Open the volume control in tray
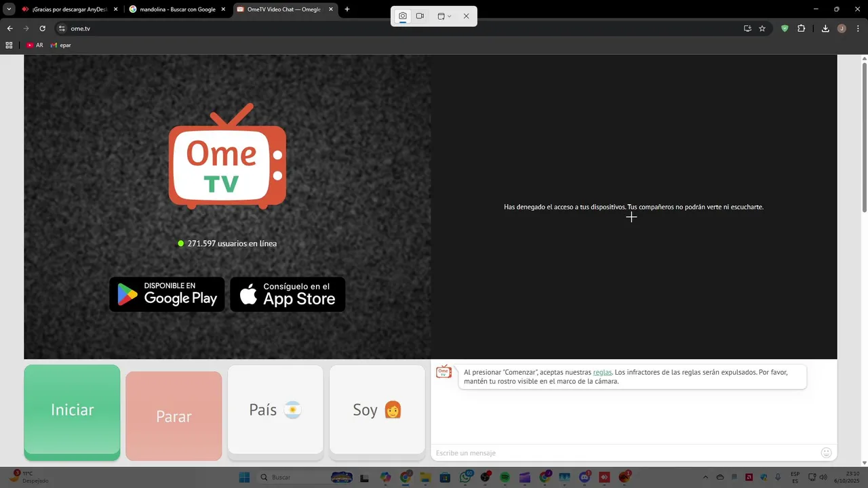Viewport: 868px width, 488px height. tap(823, 477)
